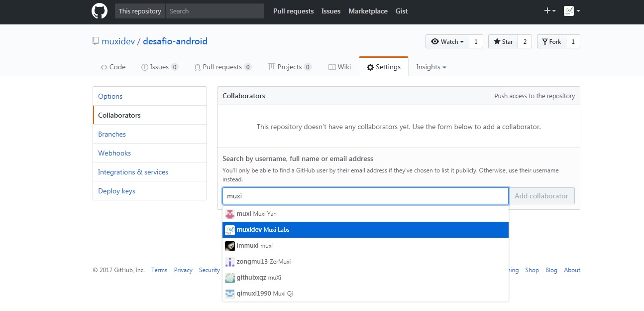
Task: Open the Shop footer link
Action: (532, 270)
